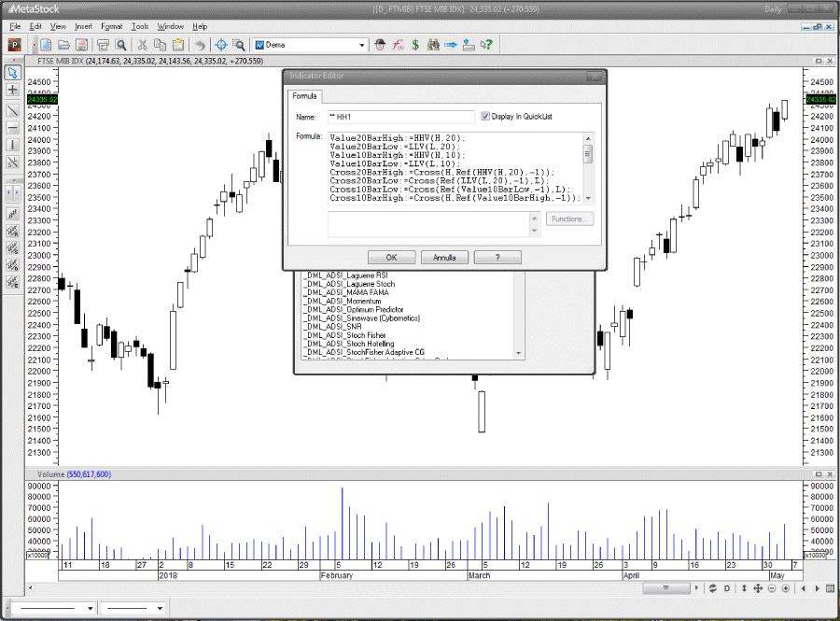Open the Dema indicator QuickList dropdown
The height and width of the screenshot is (621, 840).
[362, 45]
